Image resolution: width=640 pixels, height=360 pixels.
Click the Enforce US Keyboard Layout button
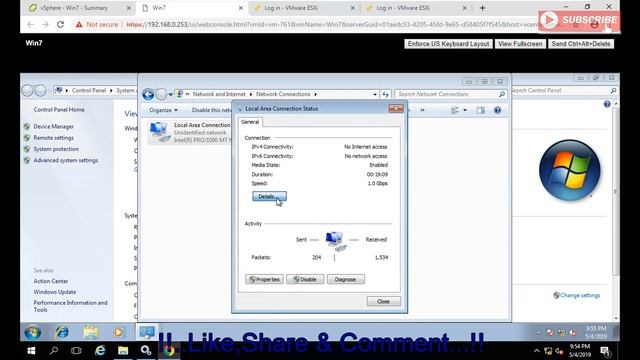point(448,44)
